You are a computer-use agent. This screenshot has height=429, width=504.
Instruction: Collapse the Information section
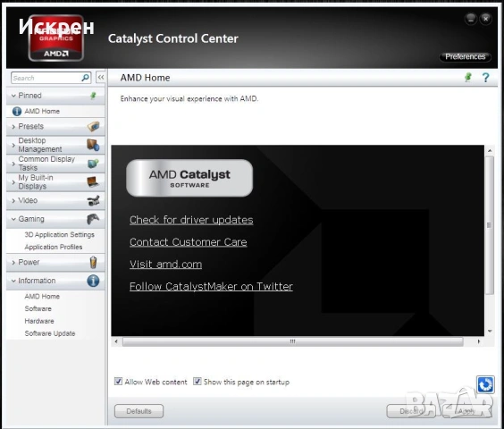13,281
